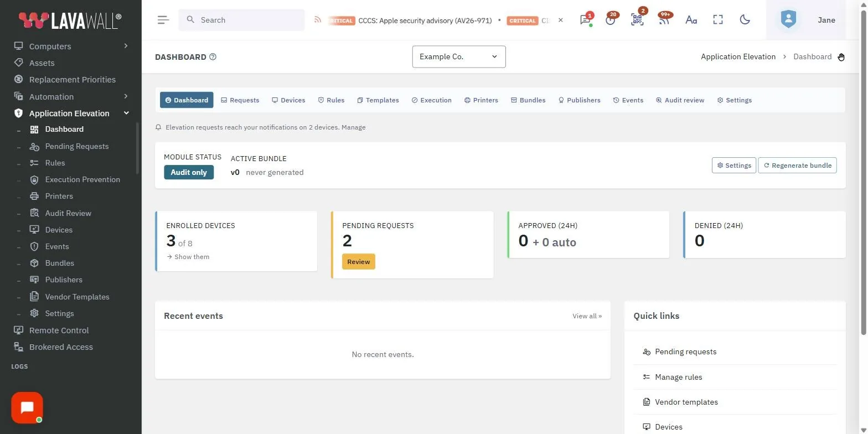Click the Regenerate bundle button

[x=797, y=166]
